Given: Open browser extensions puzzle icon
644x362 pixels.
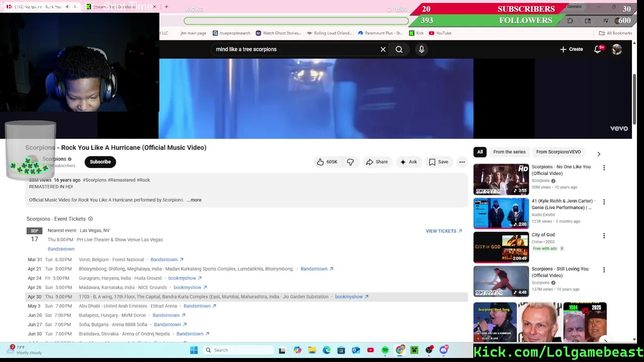Looking at the screenshot, I should coord(570,21).
